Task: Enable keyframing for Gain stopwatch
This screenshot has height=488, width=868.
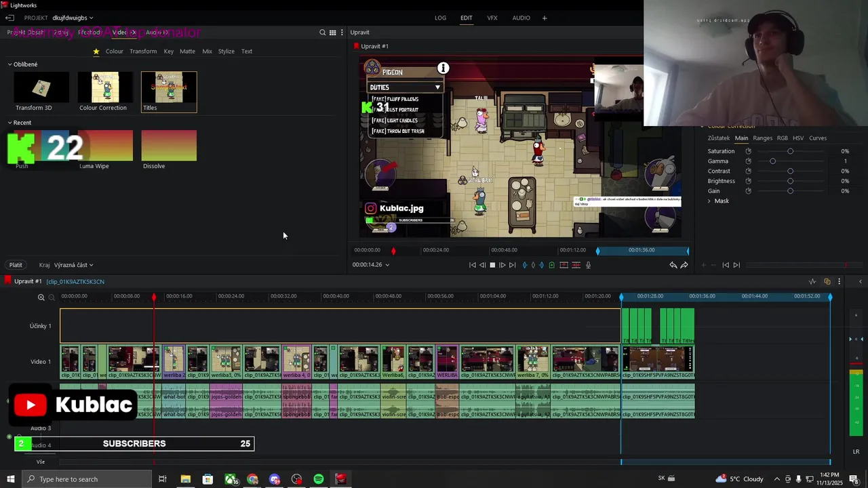Action: [749, 191]
